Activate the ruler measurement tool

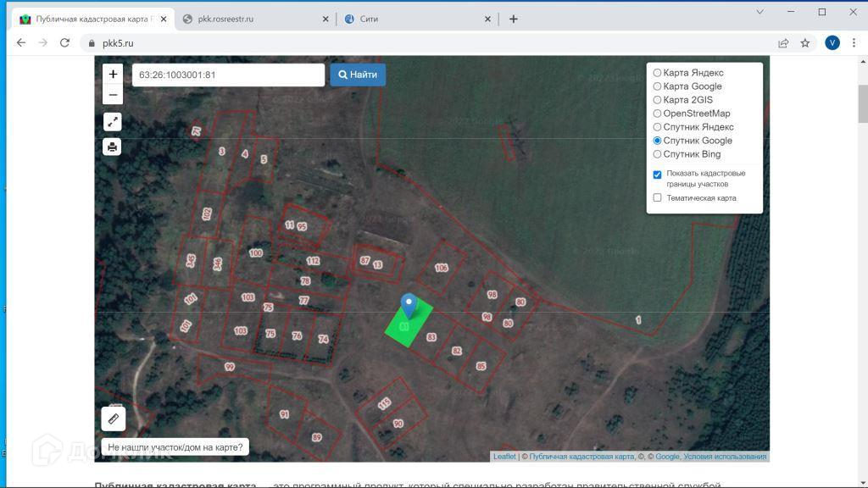pos(114,418)
